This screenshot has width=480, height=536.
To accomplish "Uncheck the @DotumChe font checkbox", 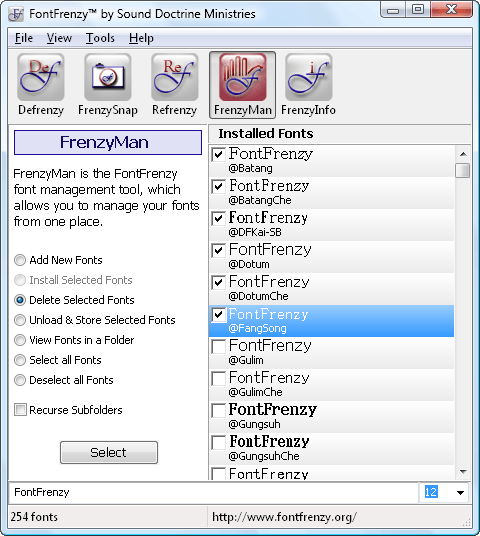I will tap(218, 282).
